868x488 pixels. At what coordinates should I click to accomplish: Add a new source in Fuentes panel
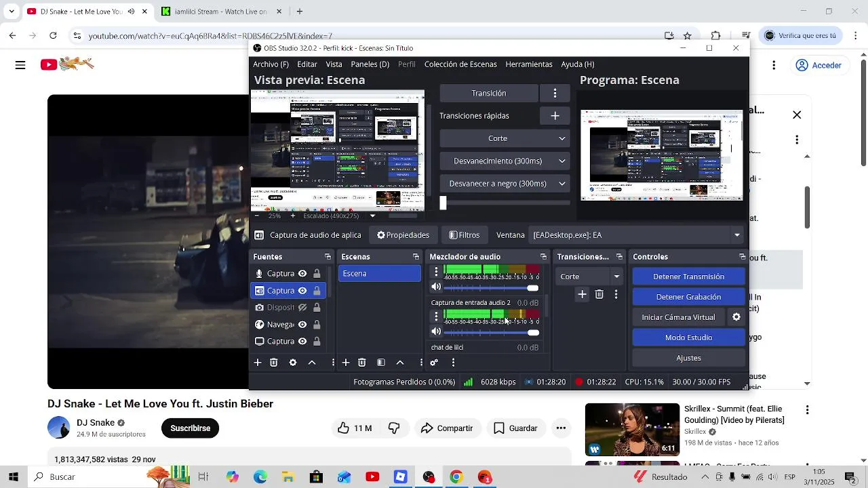pos(258,363)
